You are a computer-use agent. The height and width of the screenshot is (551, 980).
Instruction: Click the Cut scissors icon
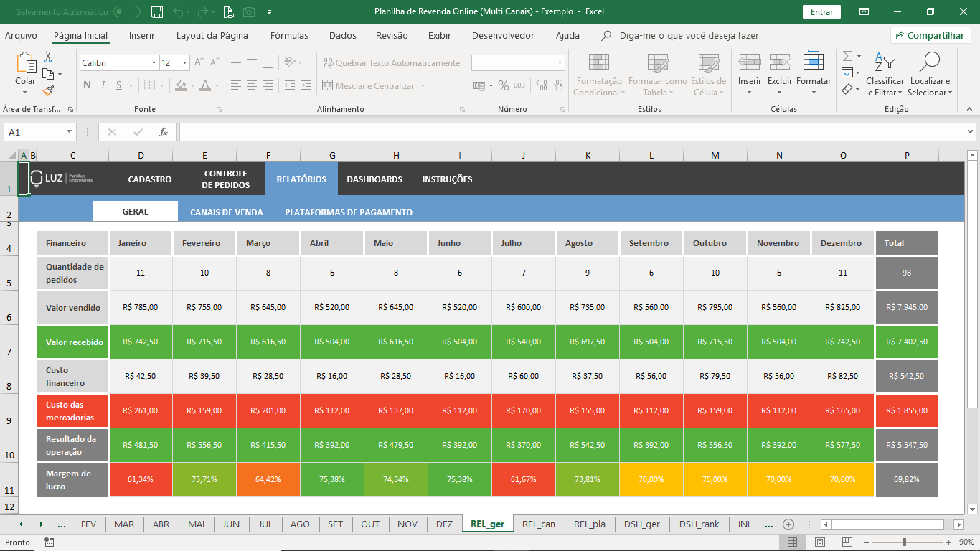coord(48,57)
